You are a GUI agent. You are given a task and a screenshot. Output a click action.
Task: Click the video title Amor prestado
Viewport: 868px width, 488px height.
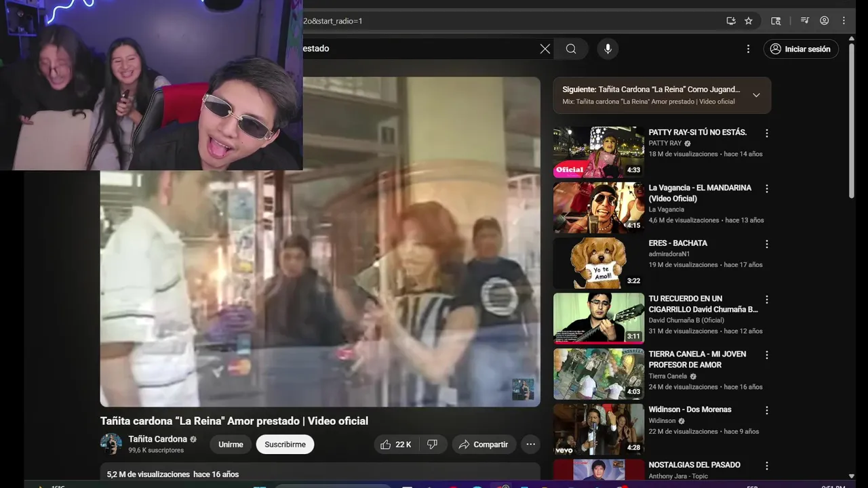(x=234, y=421)
